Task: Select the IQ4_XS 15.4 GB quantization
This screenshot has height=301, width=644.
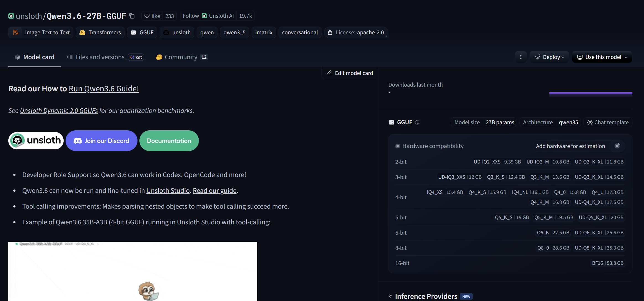Action: pyautogui.click(x=445, y=192)
